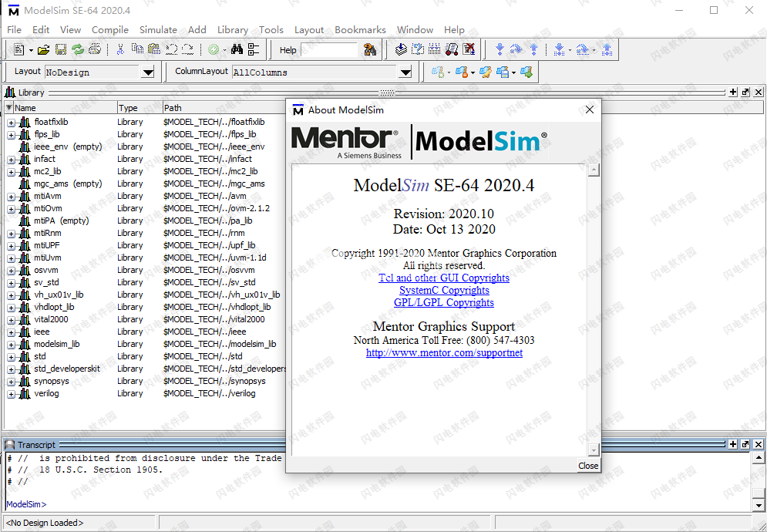Click the Undo arrow icon
767x532 pixels.
(x=171, y=49)
